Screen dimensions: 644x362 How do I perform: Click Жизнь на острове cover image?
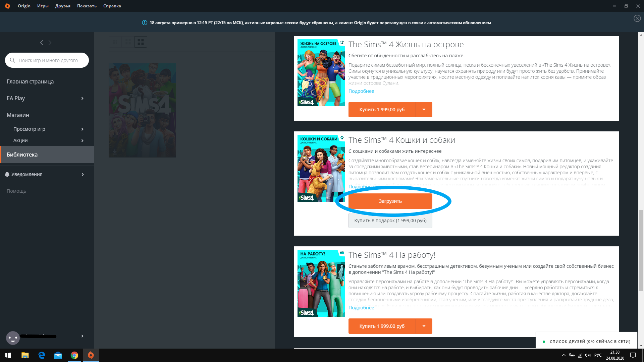[x=321, y=73]
